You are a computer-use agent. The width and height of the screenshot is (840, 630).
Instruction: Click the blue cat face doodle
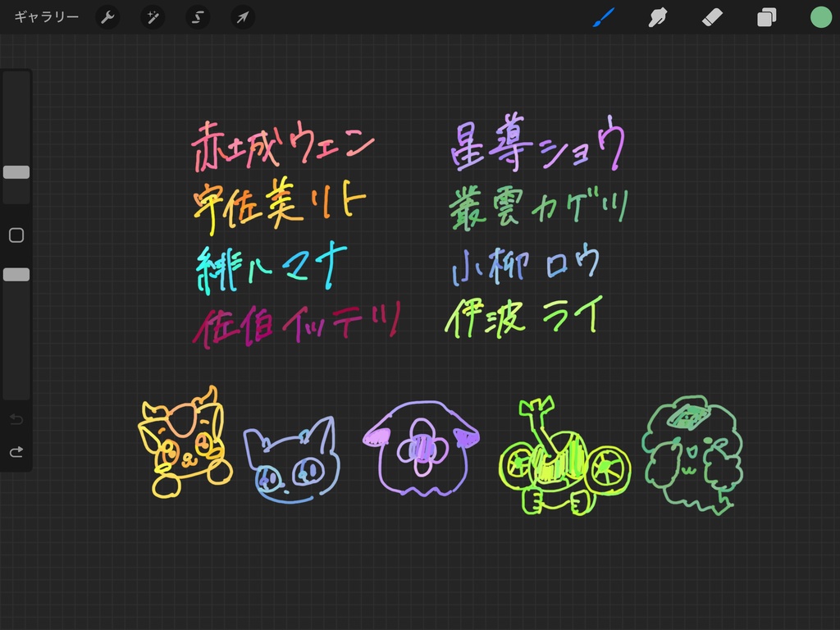[x=292, y=459]
